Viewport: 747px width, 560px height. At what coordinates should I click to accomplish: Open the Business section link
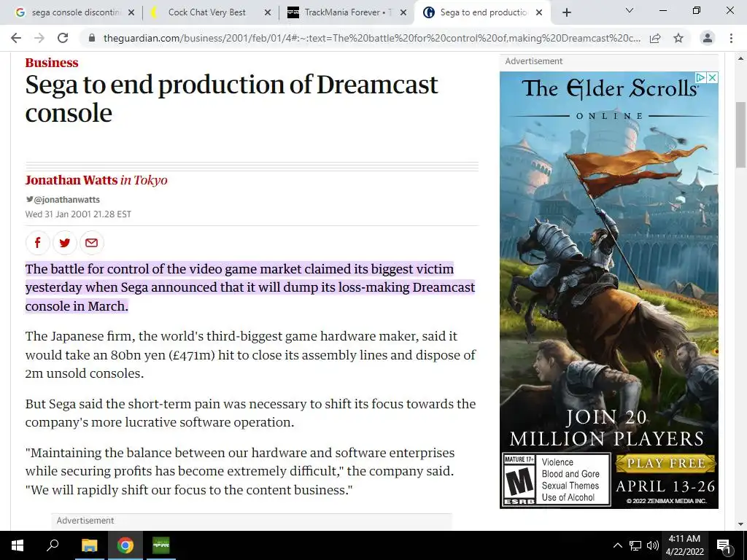(52, 63)
